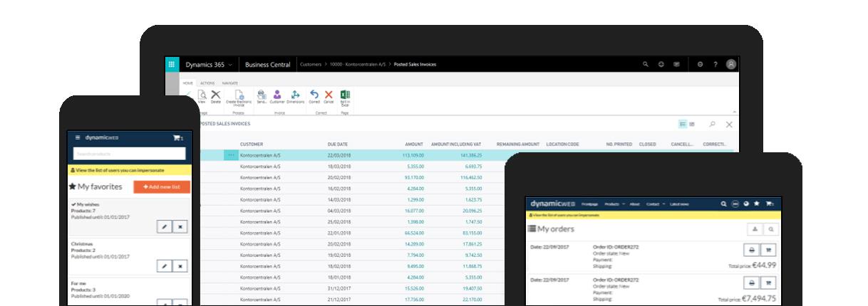868x306 pixels.
Task: Click the Dimensions ribbon icon
Action: point(295,96)
